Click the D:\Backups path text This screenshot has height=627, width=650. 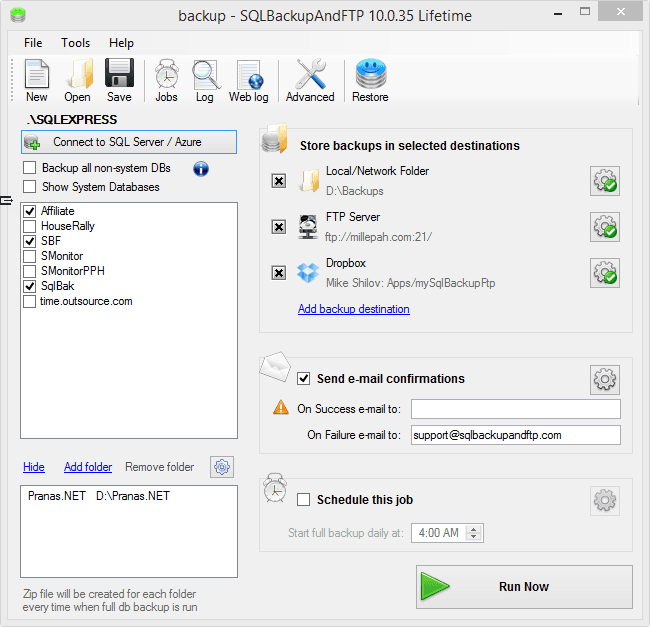(x=355, y=191)
